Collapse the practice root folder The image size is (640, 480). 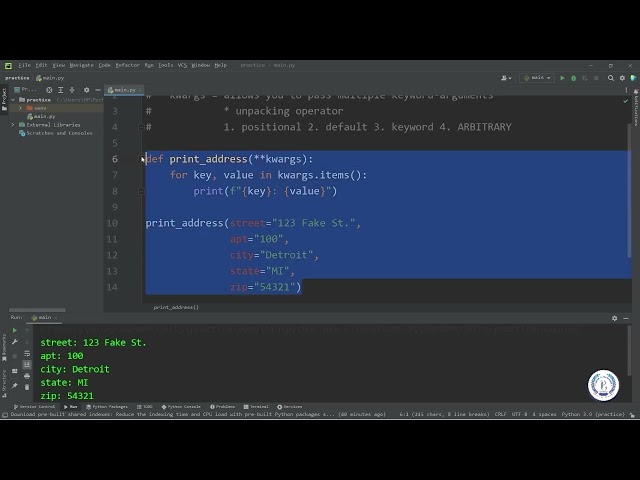coord(13,100)
